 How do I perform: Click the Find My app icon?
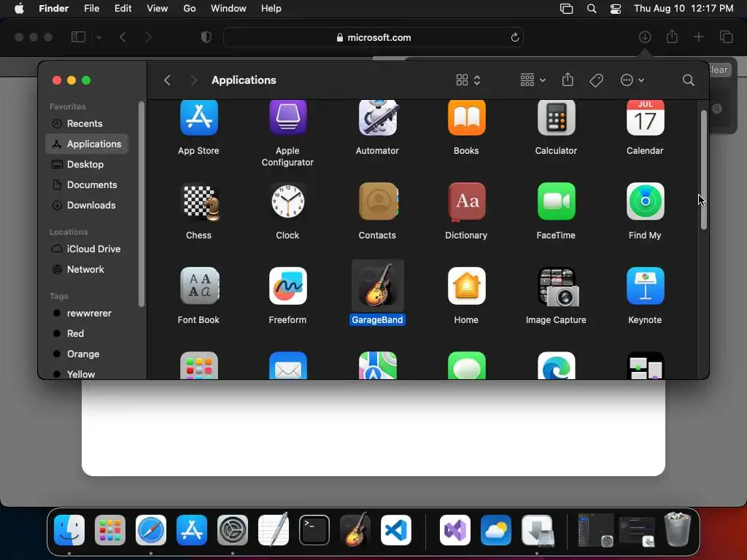pyautogui.click(x=645, y=201)
